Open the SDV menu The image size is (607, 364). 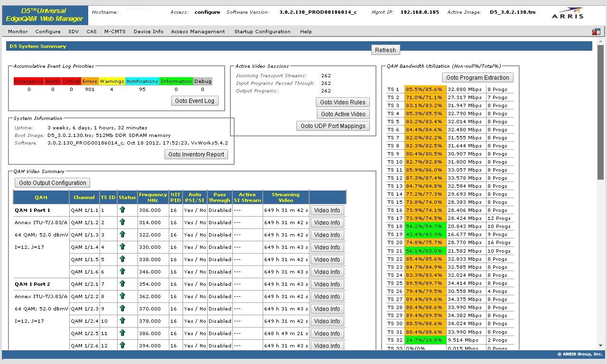click(x=74, y=32)
